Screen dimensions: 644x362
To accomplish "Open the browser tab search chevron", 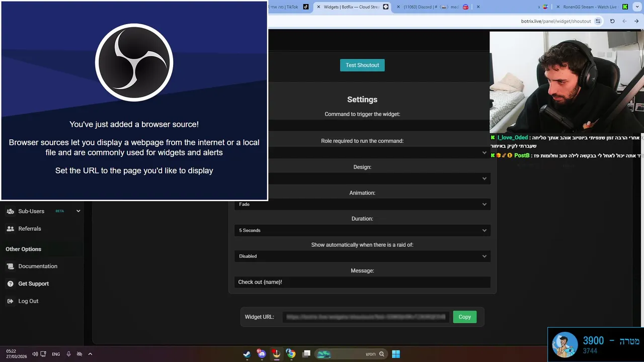I will tap(637, 7).
